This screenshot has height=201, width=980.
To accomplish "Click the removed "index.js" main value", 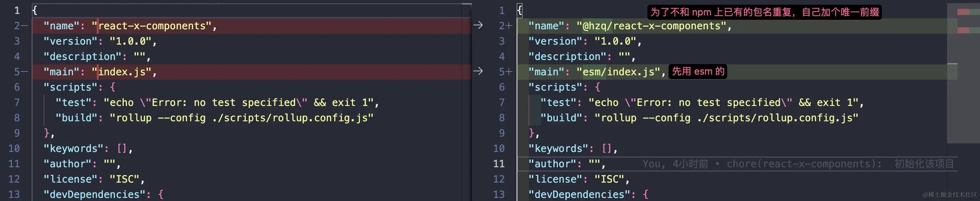I will (122, 72).
